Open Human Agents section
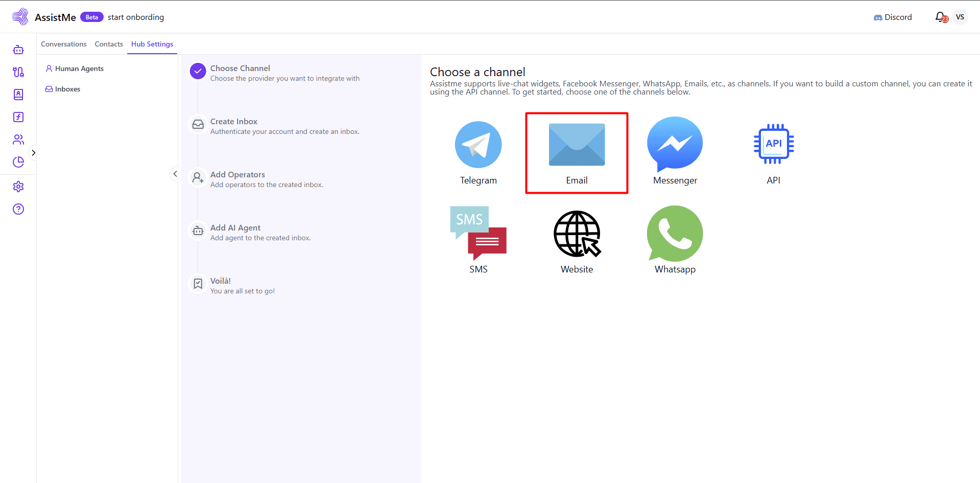This screenshot has width=980, height=483. pyautogui.click(x=75, y=68)
